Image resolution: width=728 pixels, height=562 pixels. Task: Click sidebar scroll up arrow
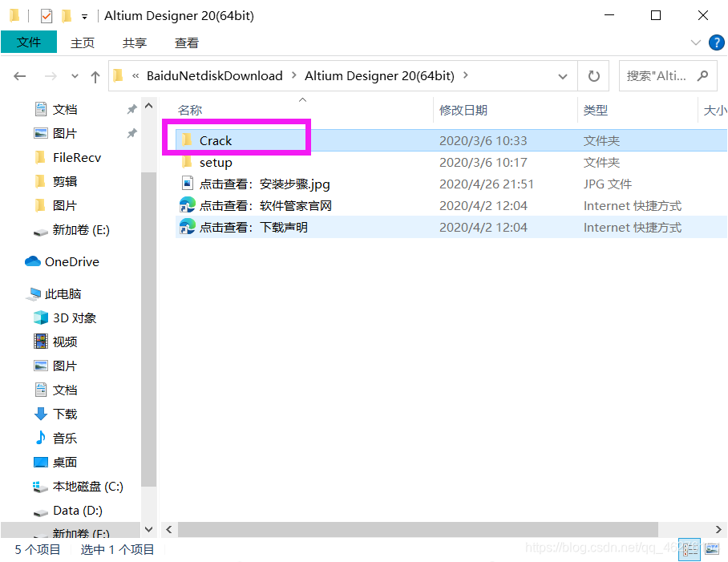coord(148,106)
